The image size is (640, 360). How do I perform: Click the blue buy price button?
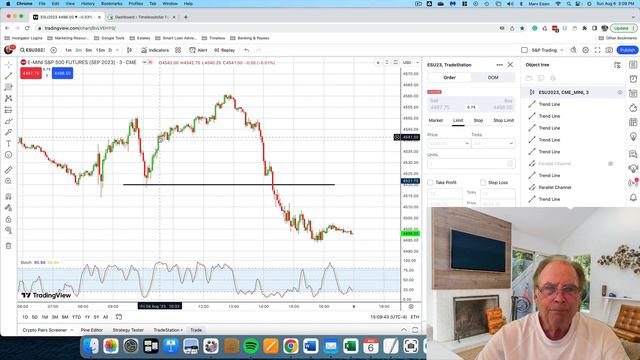click(x=62, y=73)
